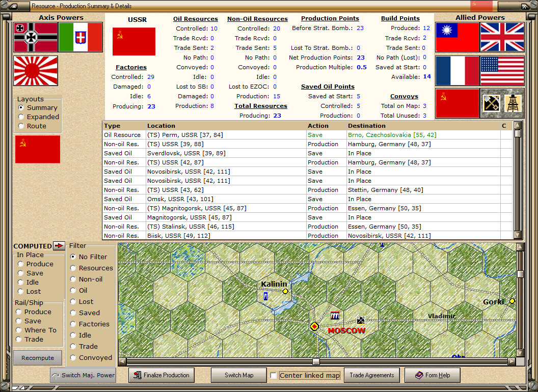Viewport: 538px width, 392px height.
Task: Click the French flag under Allied Powers
Action: click(457, 71)
